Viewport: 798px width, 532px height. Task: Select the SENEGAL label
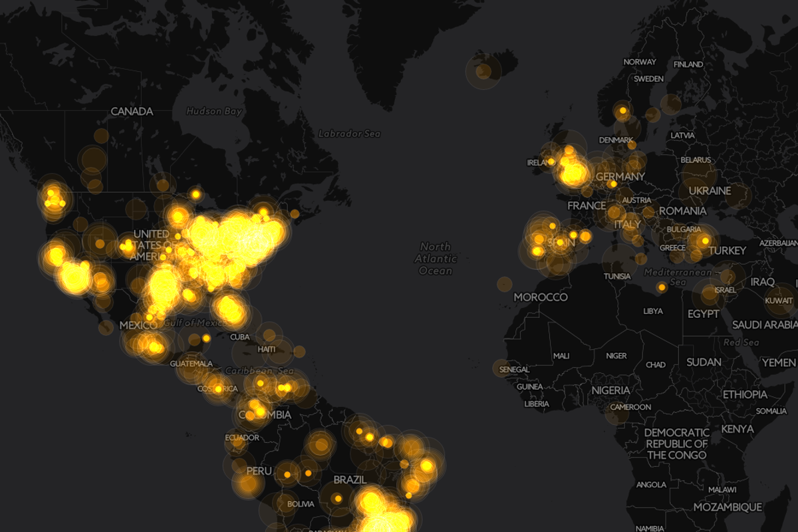(x=514, y=369)
